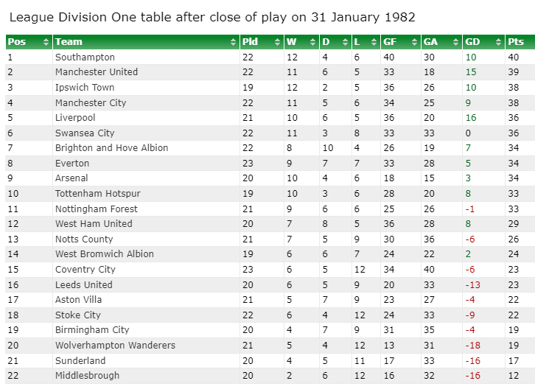Click Liverpool's goal difference value 16
This screenshot has width=535, height=392.
point(471,118)
